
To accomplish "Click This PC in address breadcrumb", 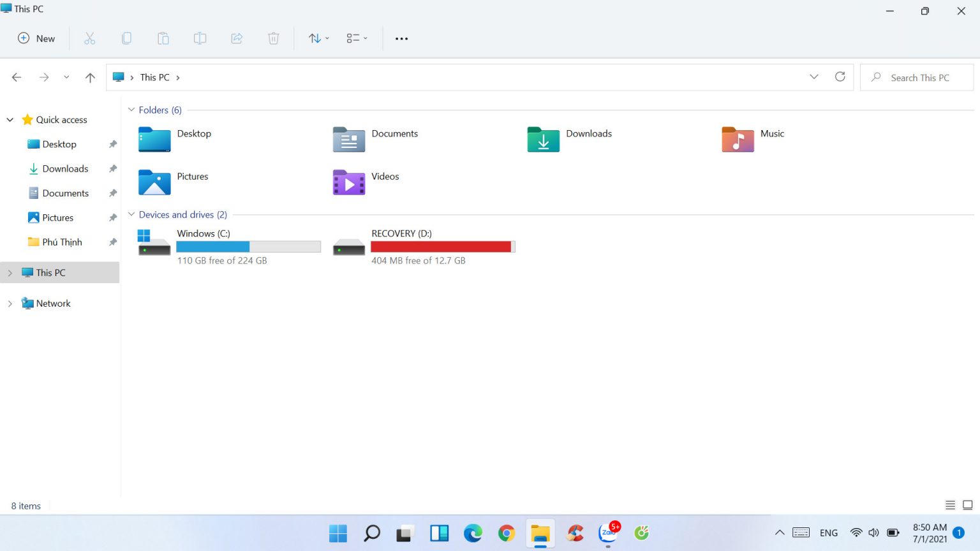I will point(154,77).
